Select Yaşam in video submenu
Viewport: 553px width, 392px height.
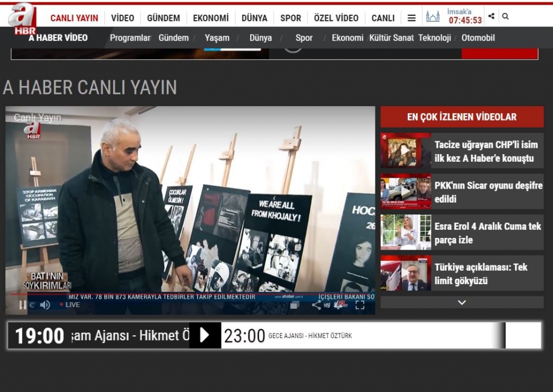(217, 38)
